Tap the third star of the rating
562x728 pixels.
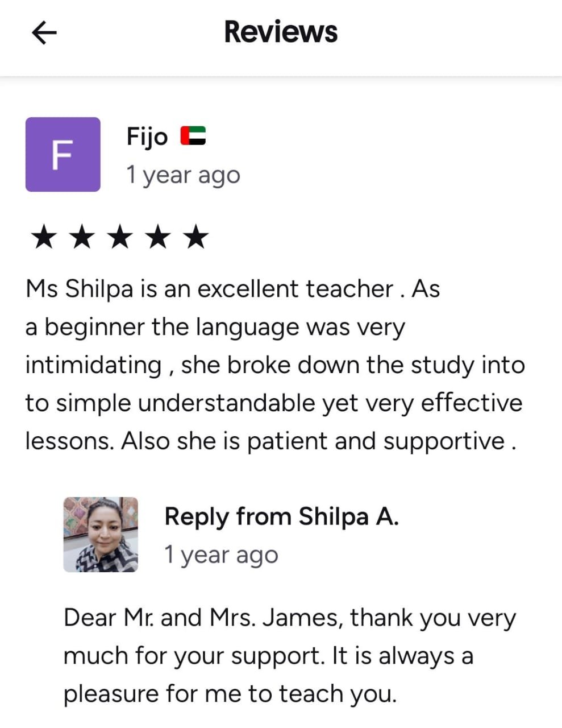[x=120, y=237]
